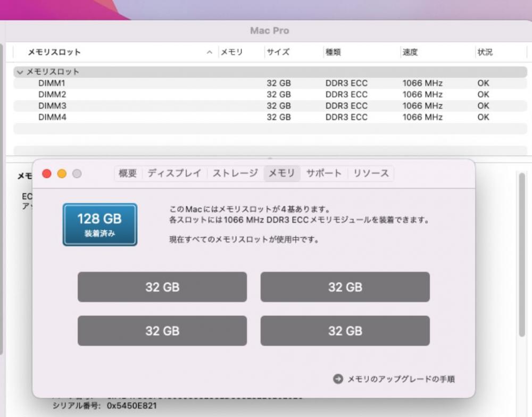Click the Mac Pro window title
This screenshot has width=532, height=417.
(270, 30)
